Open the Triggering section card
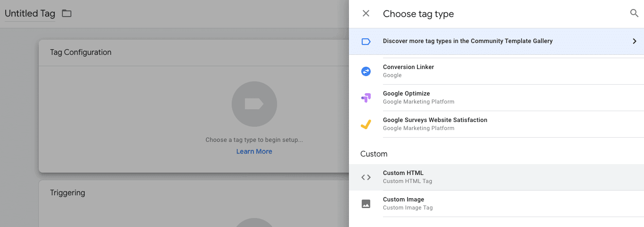 pos(194,203)
